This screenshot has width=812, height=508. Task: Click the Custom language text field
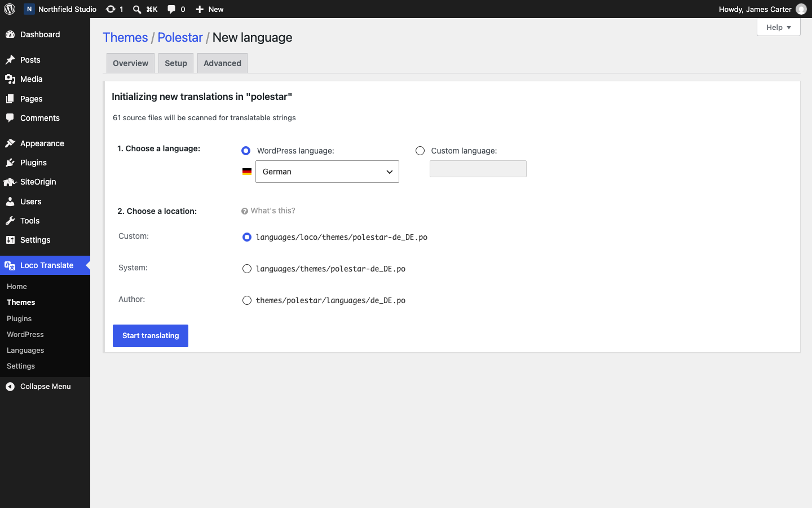[478, 169]
